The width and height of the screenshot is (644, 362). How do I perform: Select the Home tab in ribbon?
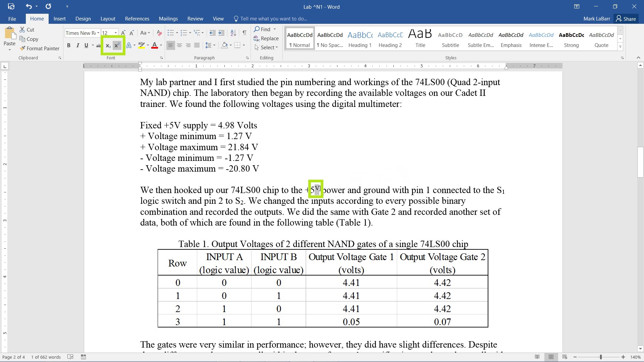tap(37, 18)
